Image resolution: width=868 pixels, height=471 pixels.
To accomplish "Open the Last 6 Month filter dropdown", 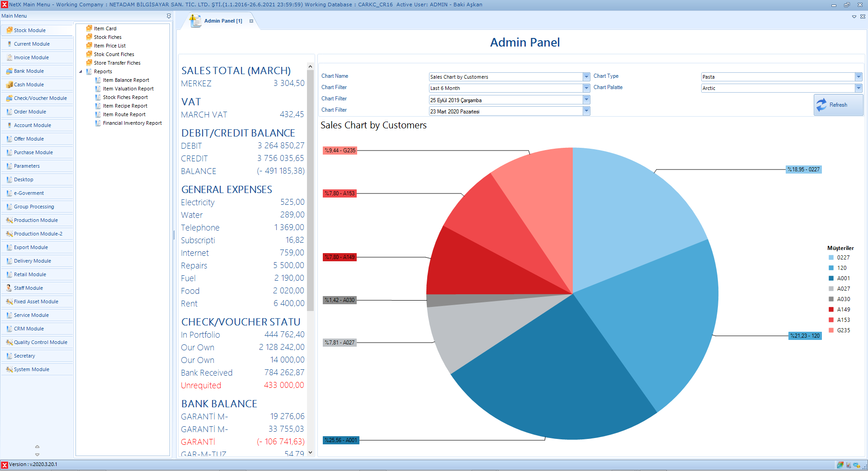I will click(x=586, y=88).
